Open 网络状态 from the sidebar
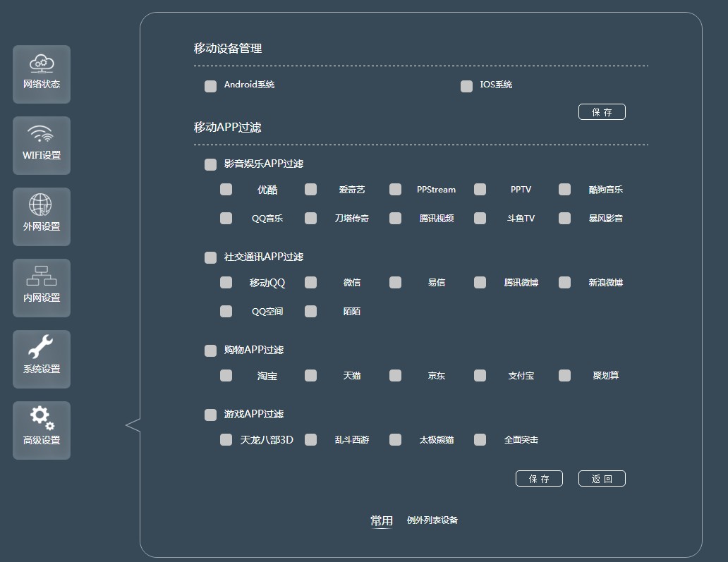The height and width of the screenshot is (562, 728). click(41, 74)
